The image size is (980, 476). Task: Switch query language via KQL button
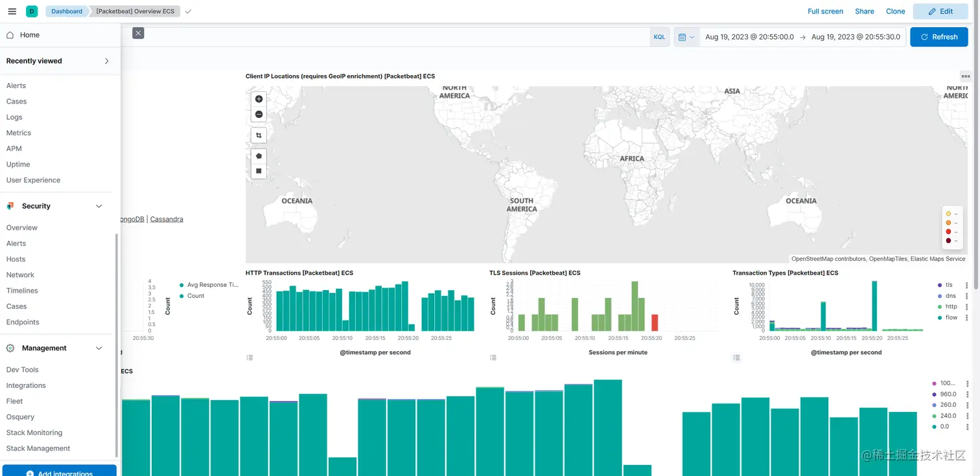[659, 37]
